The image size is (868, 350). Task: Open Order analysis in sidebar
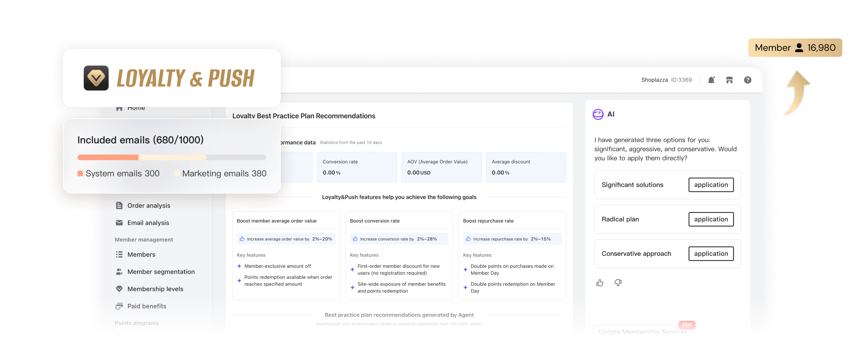point(148,205)
